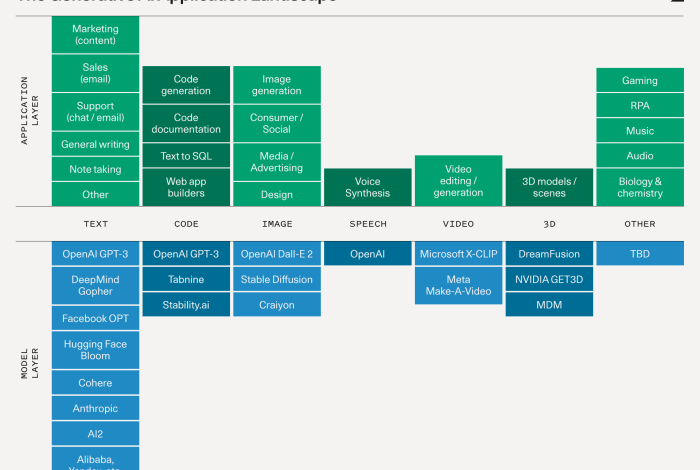Click the "Tabnine" model box

(x=186, y=279)
